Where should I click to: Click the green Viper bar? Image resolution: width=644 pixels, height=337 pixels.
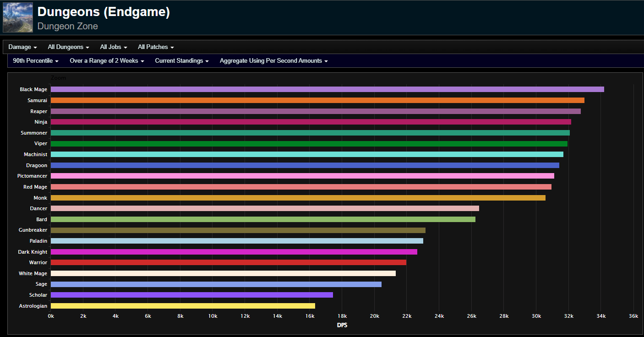[309, 144]
